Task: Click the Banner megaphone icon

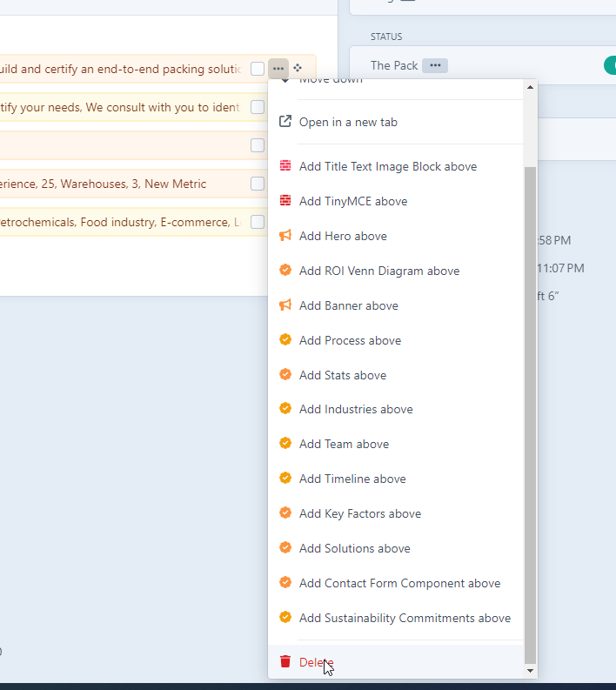Action: click(285, 305)
